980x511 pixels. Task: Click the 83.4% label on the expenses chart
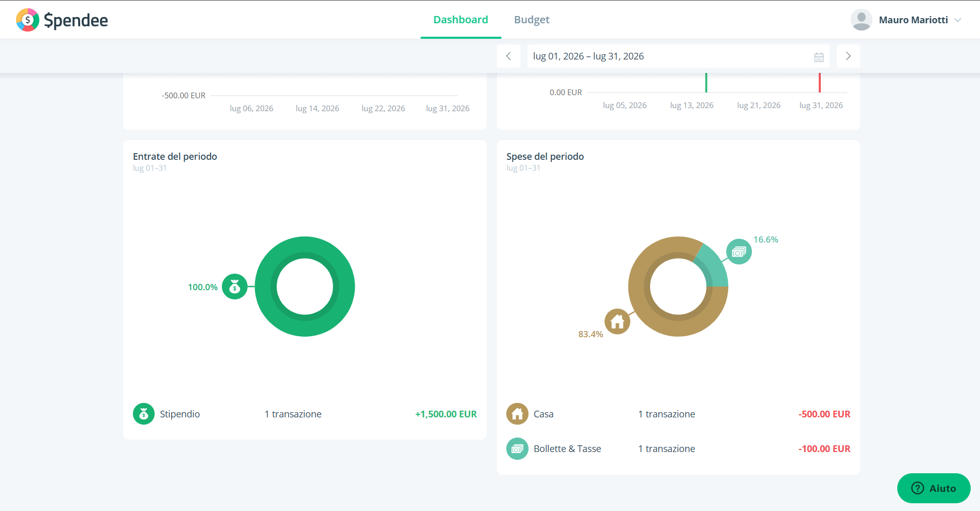pos(591,334)
